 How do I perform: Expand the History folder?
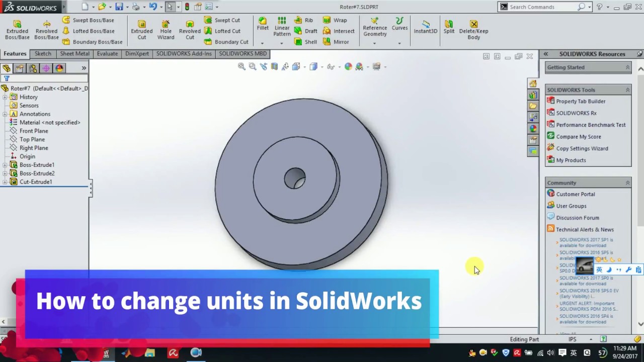point(5,97)
